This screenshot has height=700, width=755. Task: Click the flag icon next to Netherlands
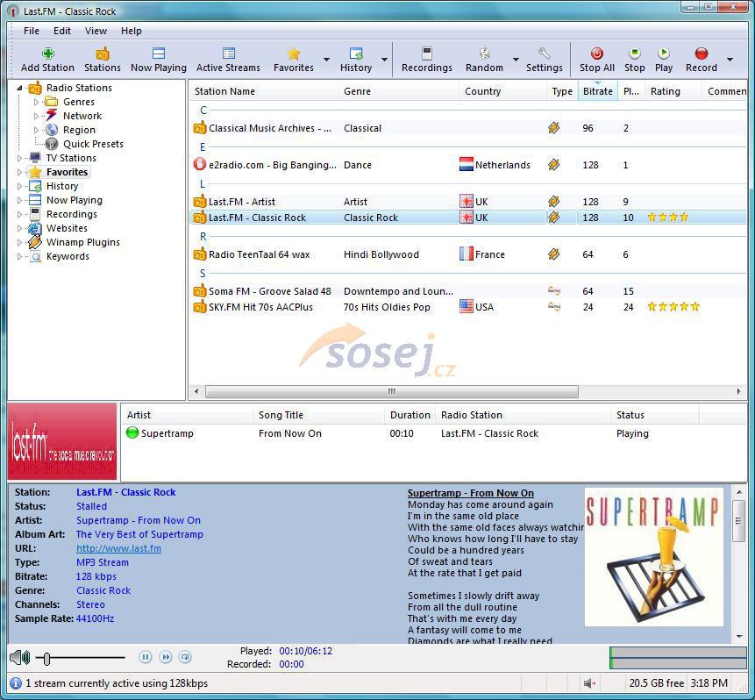tap(467, 165)
